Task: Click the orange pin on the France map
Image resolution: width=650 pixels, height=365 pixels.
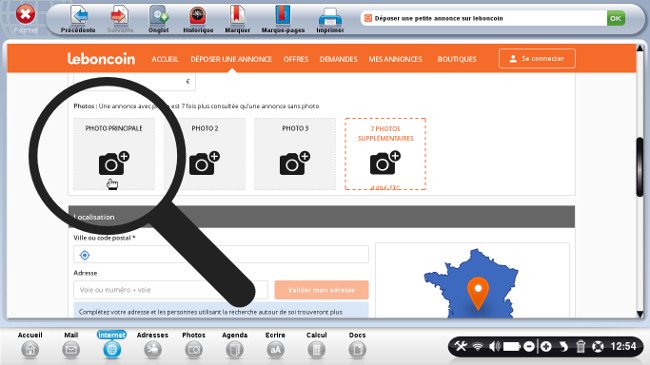Action: [478, 293]
